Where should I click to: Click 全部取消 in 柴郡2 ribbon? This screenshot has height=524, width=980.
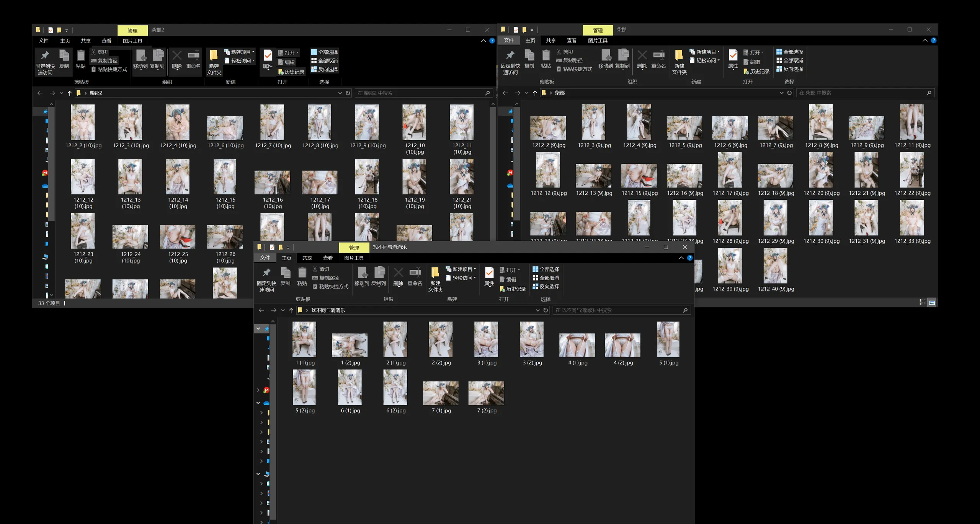pos(324,60)
